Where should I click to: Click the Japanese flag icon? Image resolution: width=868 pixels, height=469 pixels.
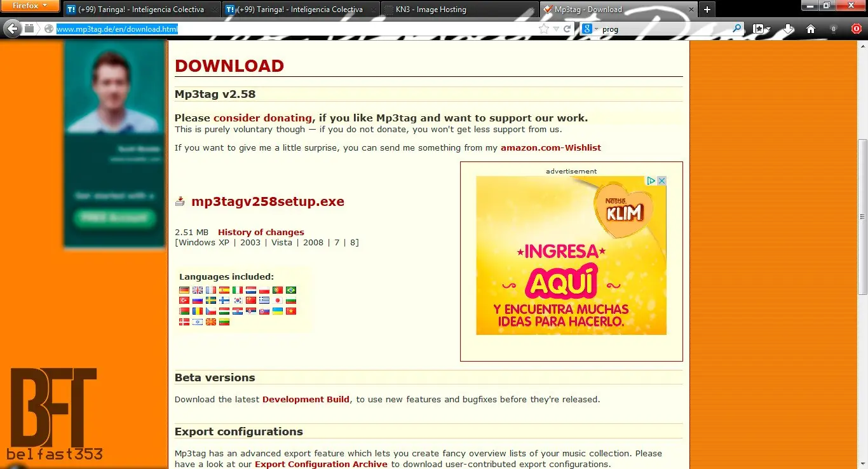click(278, 301)
